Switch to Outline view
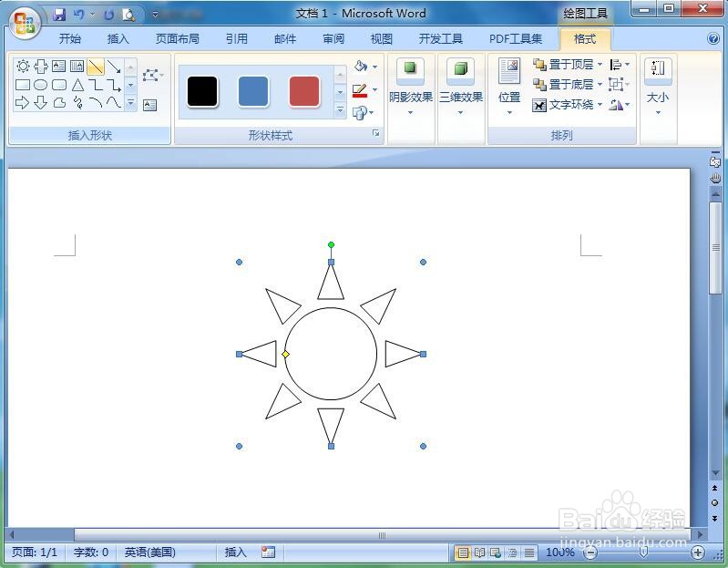This screenshot has width=728, height=568. click(x=513, y=553)
